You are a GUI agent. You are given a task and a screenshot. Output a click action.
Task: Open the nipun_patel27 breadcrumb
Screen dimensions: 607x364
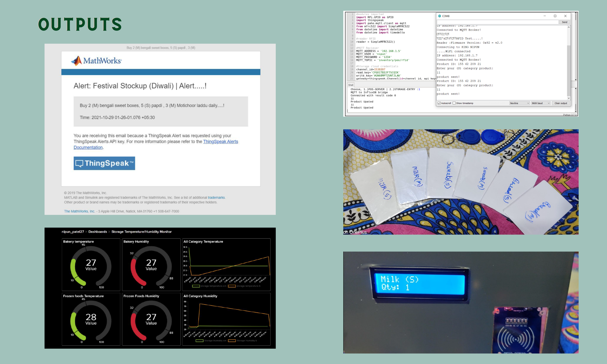(73, 232)
